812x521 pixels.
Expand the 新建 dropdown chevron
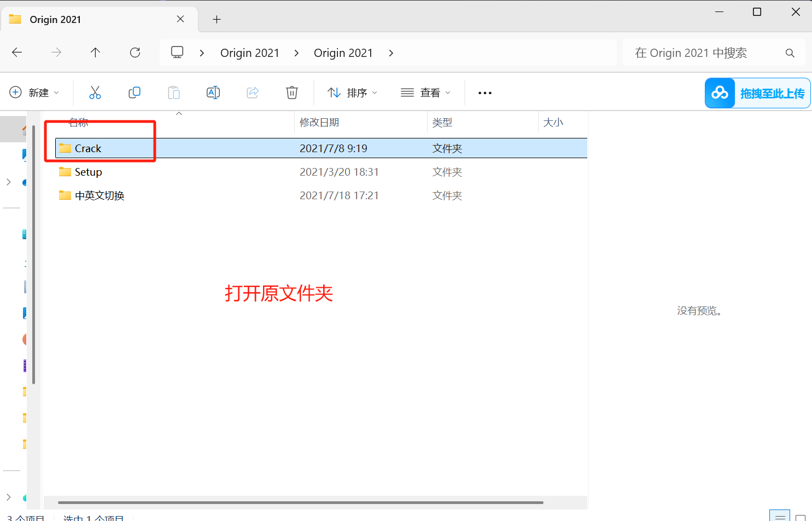[x=56, y=92]
